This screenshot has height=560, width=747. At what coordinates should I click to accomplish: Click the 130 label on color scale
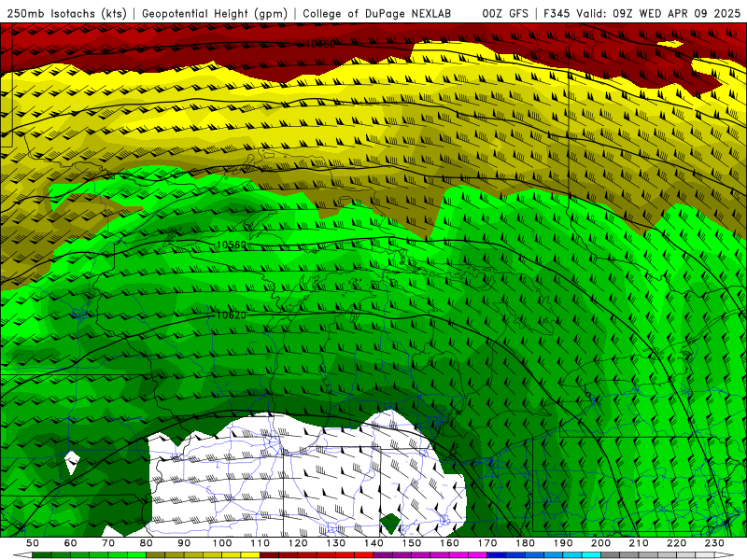(335, 543)
